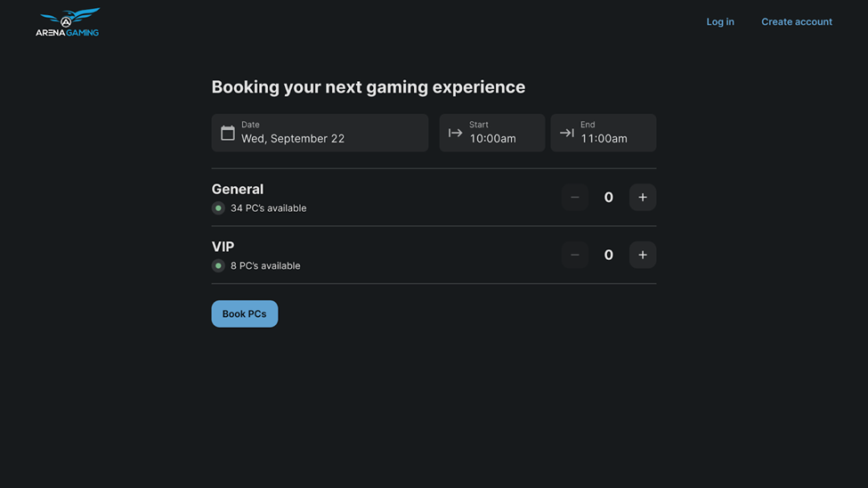The height and width of the screenshot is (488, 868).
Task: Click green availability dot for General
Action: click(218, 208)
